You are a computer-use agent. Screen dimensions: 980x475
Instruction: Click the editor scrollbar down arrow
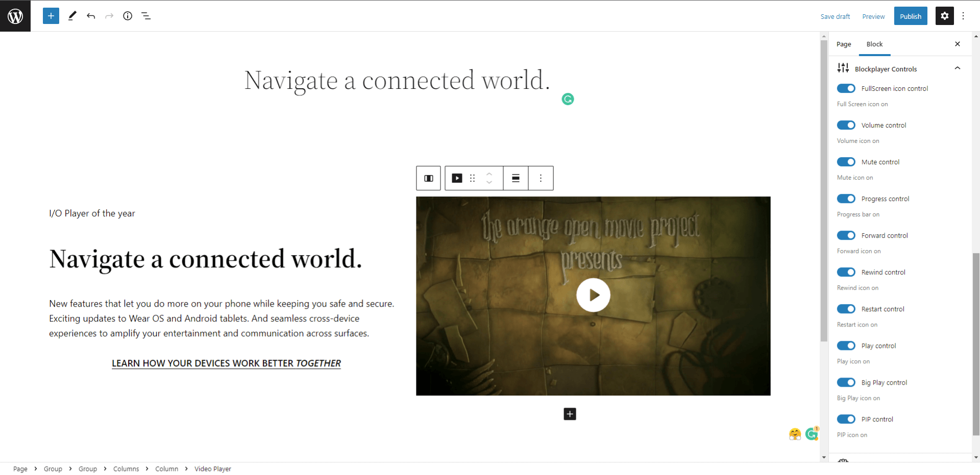(824, 458)
